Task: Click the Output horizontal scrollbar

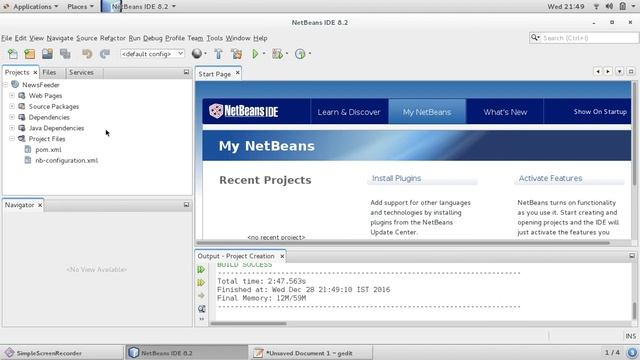Action: coord(248,324)
